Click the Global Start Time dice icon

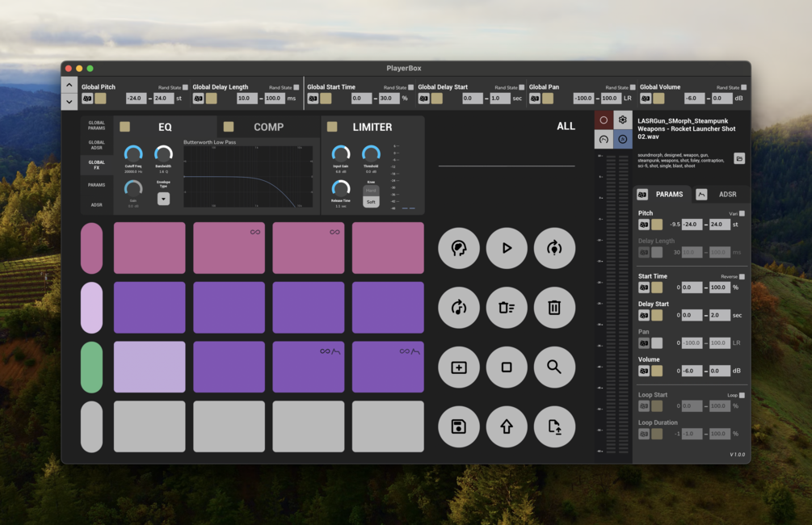(x=313, y=99)
